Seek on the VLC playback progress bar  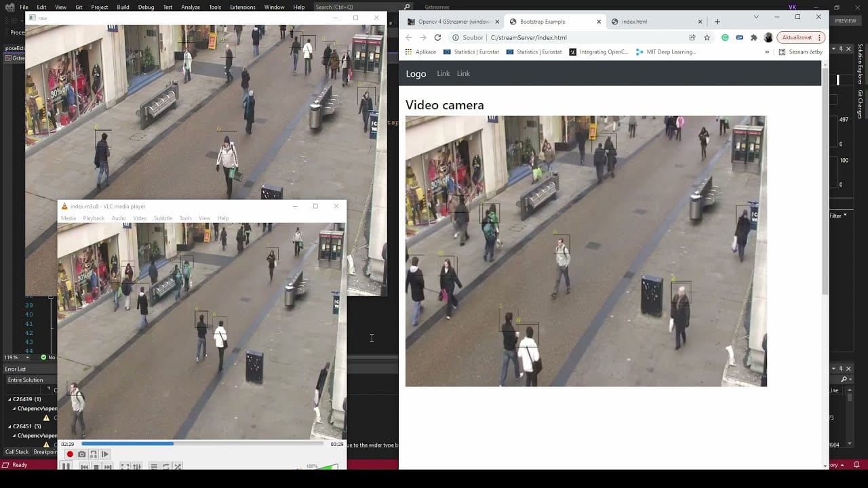click(x=202, y=444)
